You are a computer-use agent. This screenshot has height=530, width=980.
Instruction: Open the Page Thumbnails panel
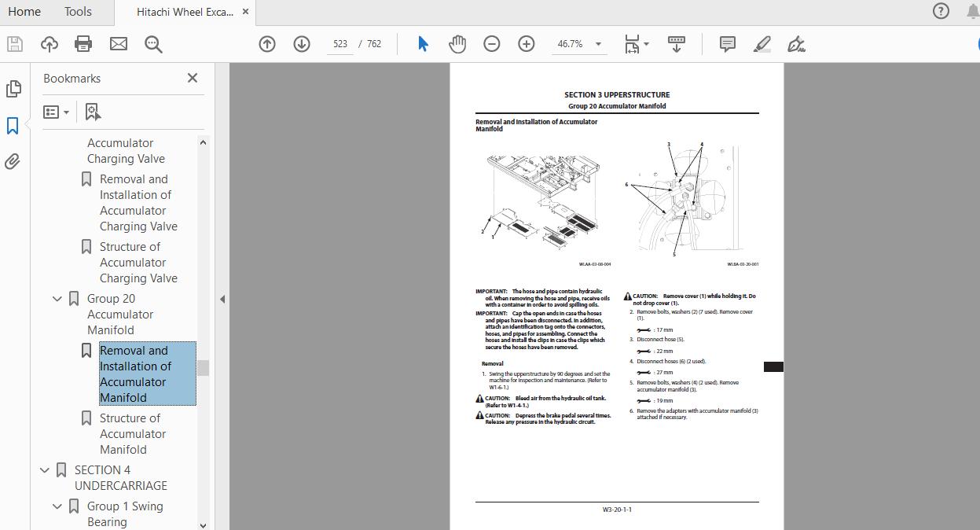coord(13,89)
